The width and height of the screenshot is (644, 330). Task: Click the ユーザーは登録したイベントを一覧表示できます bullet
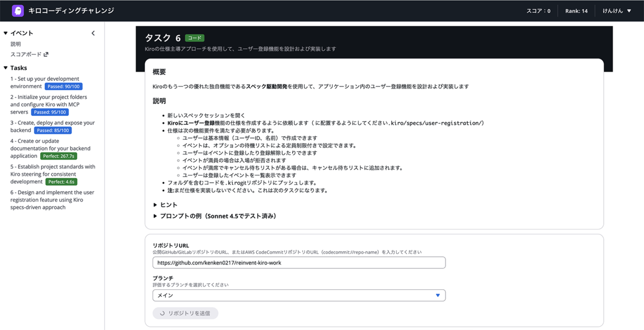[239, 175]
